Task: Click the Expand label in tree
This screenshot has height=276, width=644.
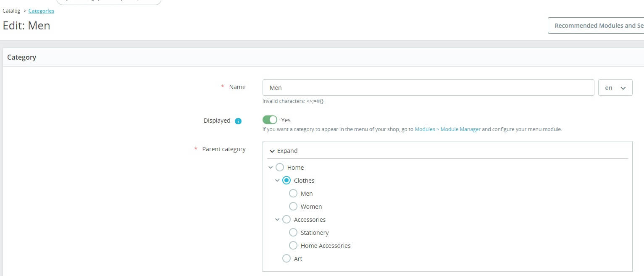Action: point(287,151)
